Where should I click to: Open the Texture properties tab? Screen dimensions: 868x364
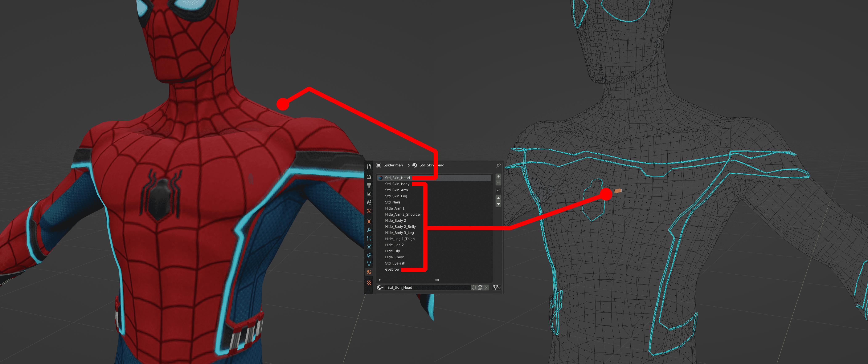coord(369,283)
